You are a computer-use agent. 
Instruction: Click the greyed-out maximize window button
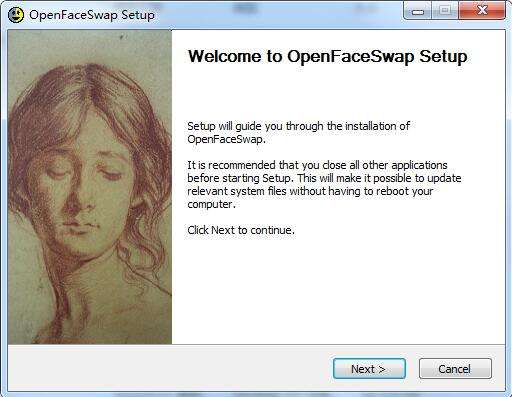coord(445,11)
